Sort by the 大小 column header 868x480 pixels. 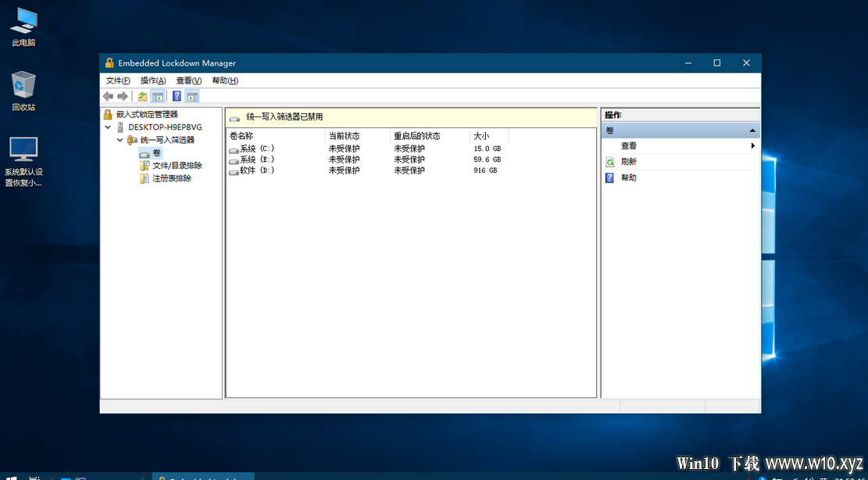[x=489, y=136]
